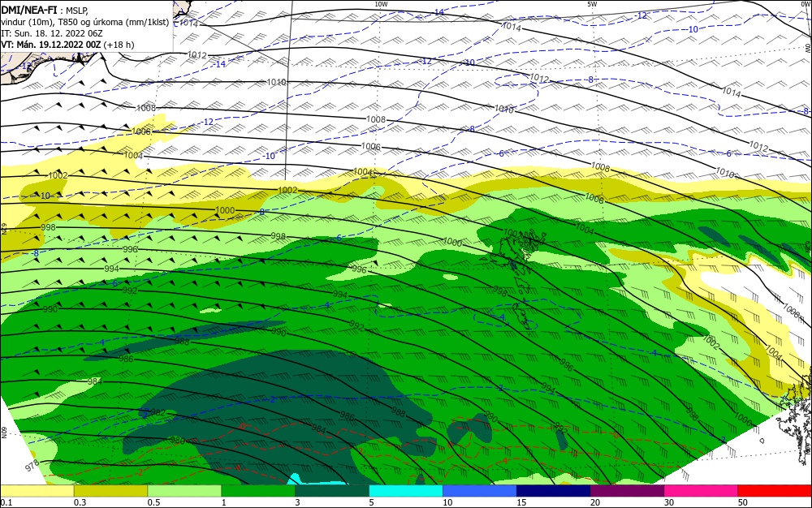Click the legend value '30'
Viewport: 812px width, 508px height.
(x=669, y=503)
